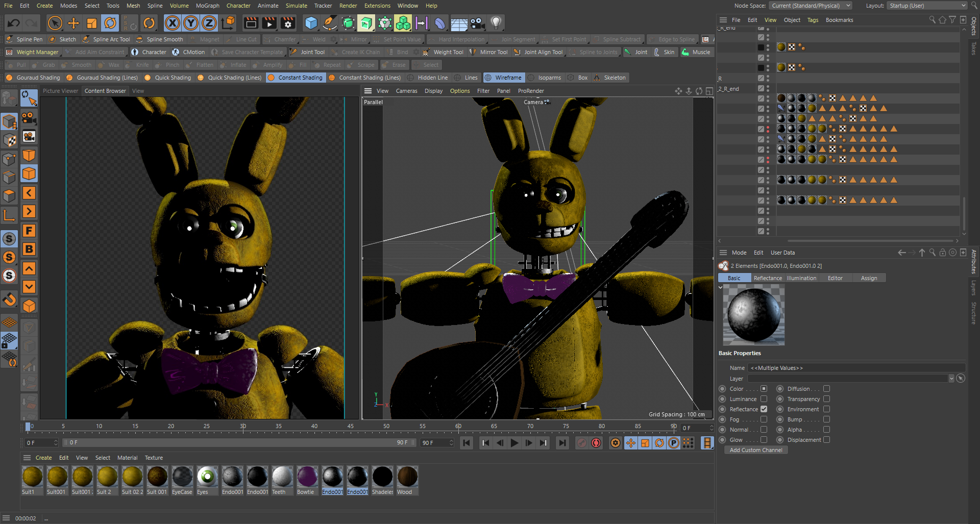Click the material preview sphere

tap(754, 314)
